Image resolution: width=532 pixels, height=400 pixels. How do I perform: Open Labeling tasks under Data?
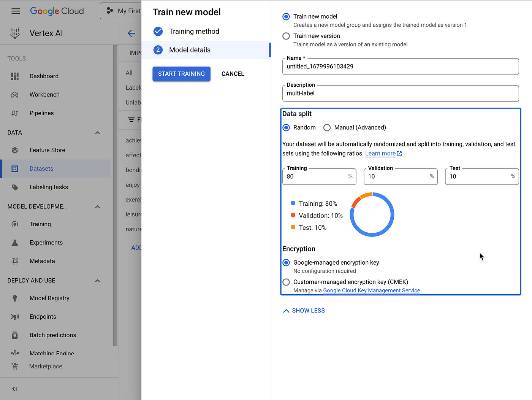49,187
